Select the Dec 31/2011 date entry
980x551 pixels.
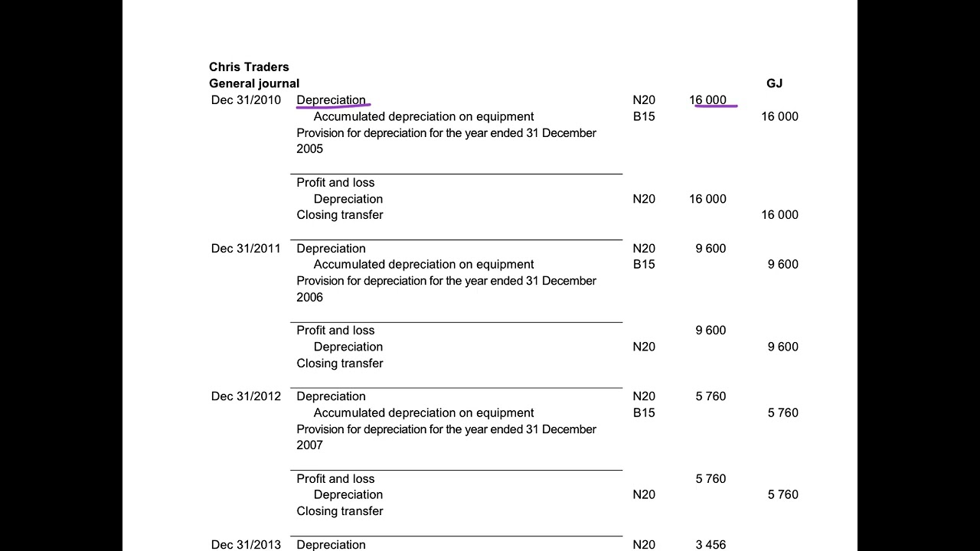coord(246,249)
